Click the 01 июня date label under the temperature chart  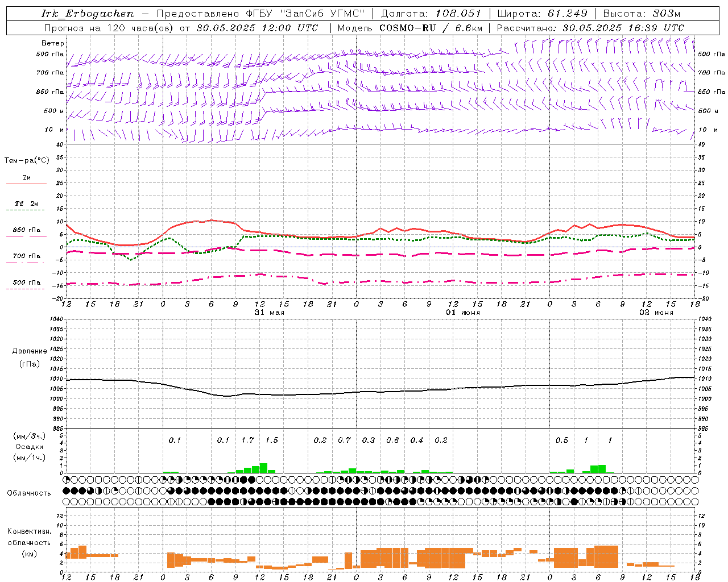point(462,313)
